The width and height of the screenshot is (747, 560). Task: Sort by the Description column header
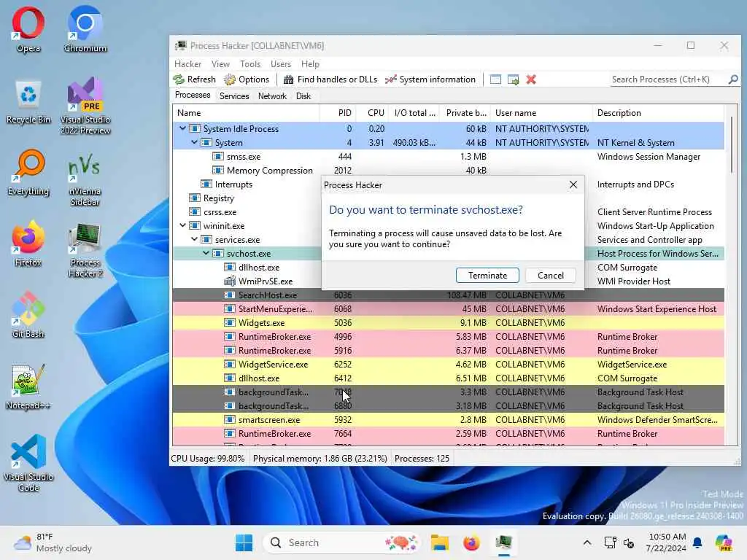coord(658,113)
